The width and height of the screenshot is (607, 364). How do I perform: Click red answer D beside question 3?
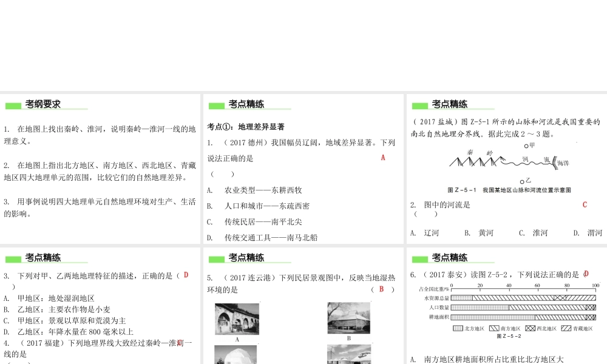[x=186, y=275]
